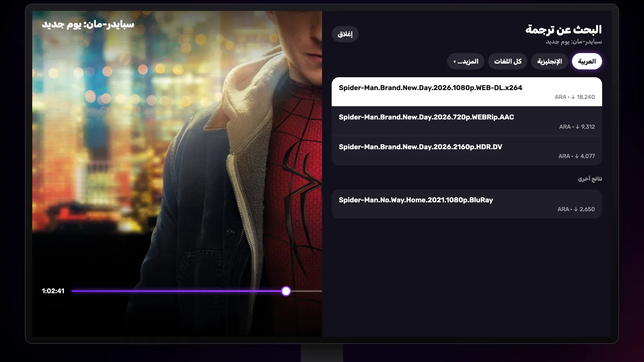Screen dimensions: 644x362
Task: Choose the 1080p.WEB-DL.x264 subtitle result
Action: 467,92
